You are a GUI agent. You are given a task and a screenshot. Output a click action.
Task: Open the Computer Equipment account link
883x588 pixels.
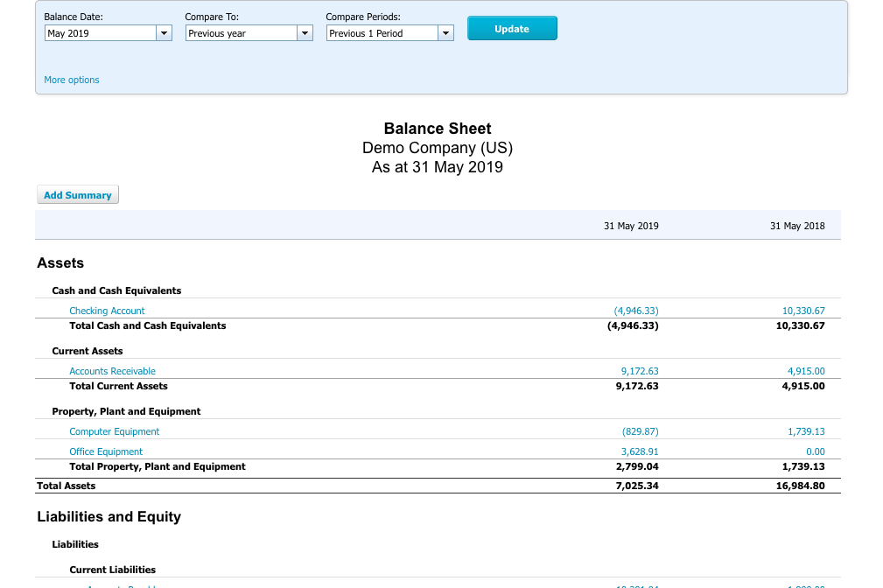pos(115,431)
